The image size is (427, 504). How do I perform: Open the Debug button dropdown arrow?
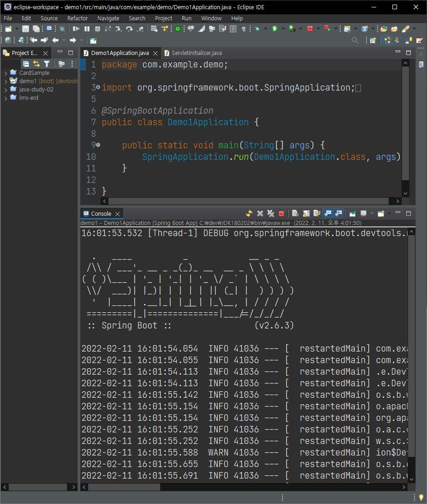click(265, 29)
